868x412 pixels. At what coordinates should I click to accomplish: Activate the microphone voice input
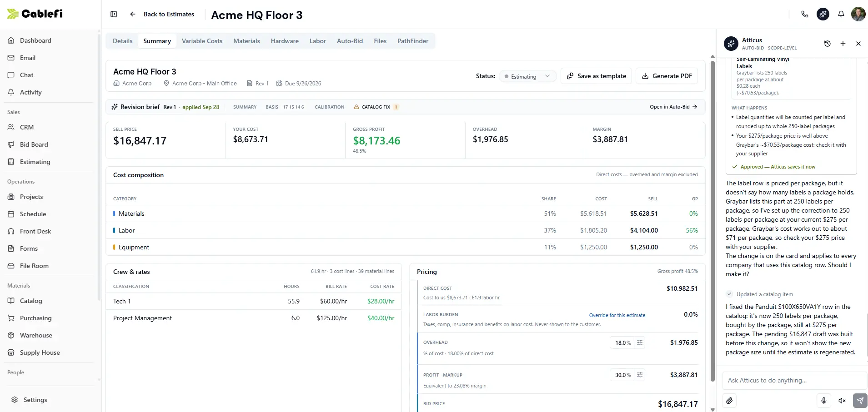tap(824, 401)
